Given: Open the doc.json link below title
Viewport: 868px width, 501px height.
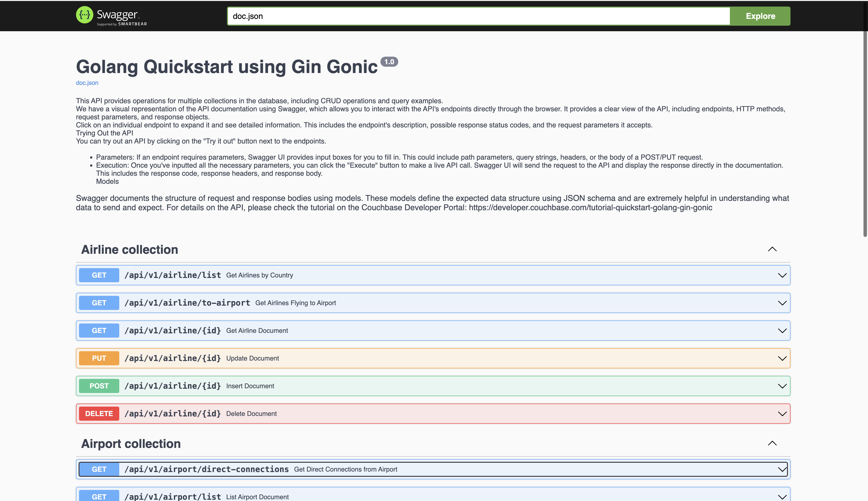Looking at the screenshot, I should point(87,83).
